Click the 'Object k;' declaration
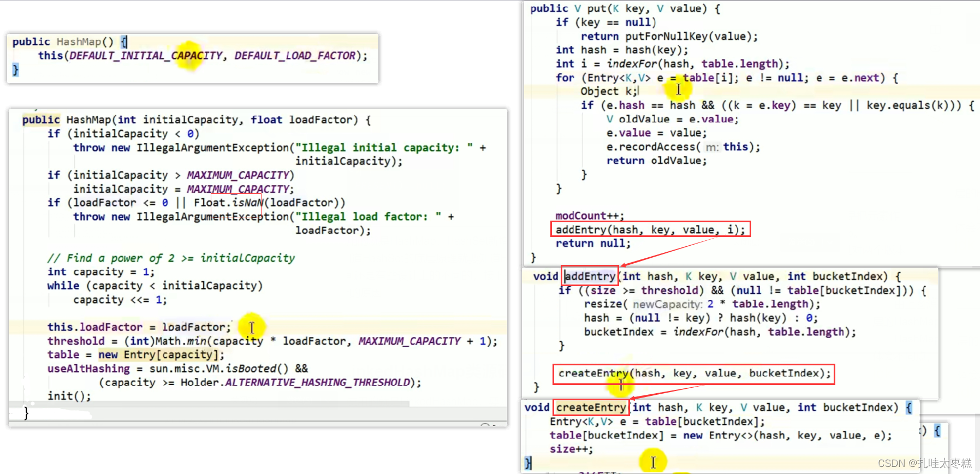The image size is (980, 474). (x=609, y=92)
